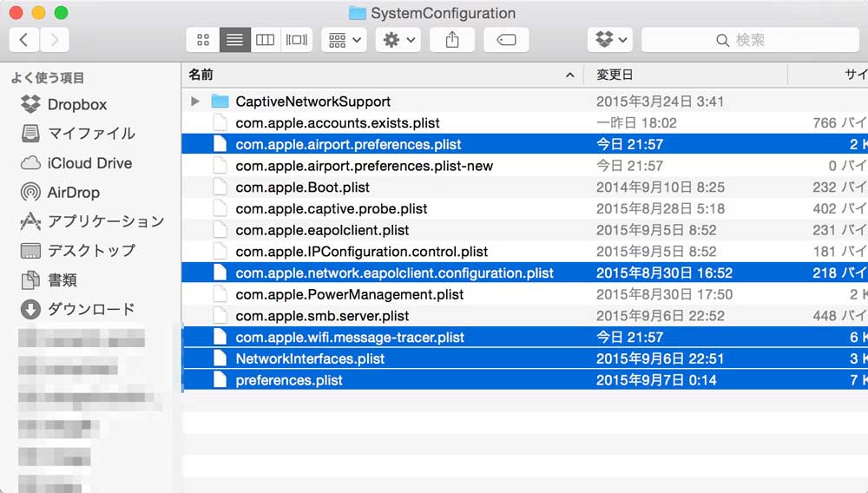The image size is (868, 493).
Task: Click the folder icon of CaptiveNetworkSupport
Action: [x=220, y=102]
